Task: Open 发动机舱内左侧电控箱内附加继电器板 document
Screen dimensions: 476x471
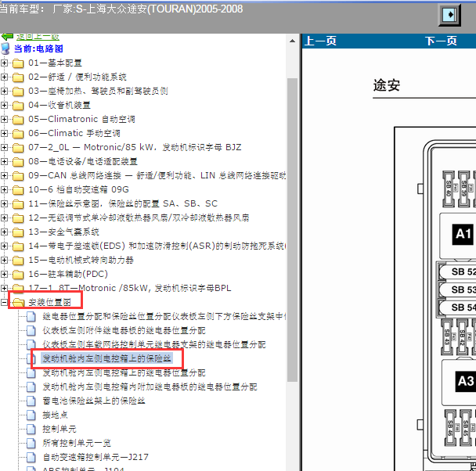Action: tap(150, 387)
